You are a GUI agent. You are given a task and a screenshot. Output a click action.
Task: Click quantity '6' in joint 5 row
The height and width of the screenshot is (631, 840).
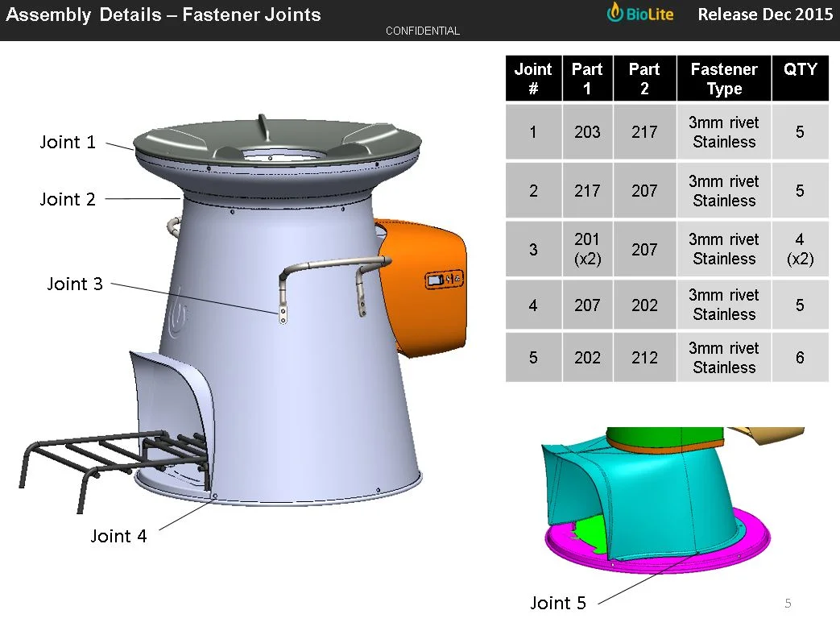[x=801, y=358]
